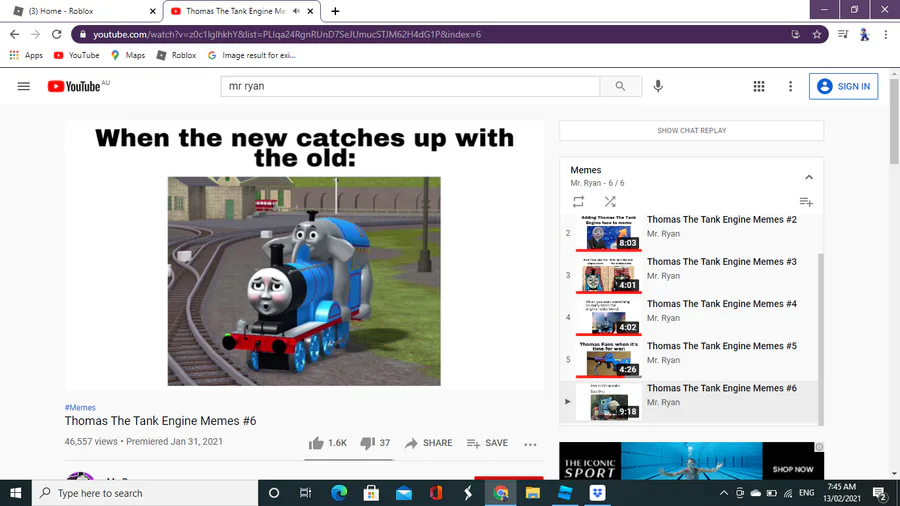Viewport: 900px width, 506px height.
Task: Open the notification center
Action: pyautogui.click(x=880, y=493)
